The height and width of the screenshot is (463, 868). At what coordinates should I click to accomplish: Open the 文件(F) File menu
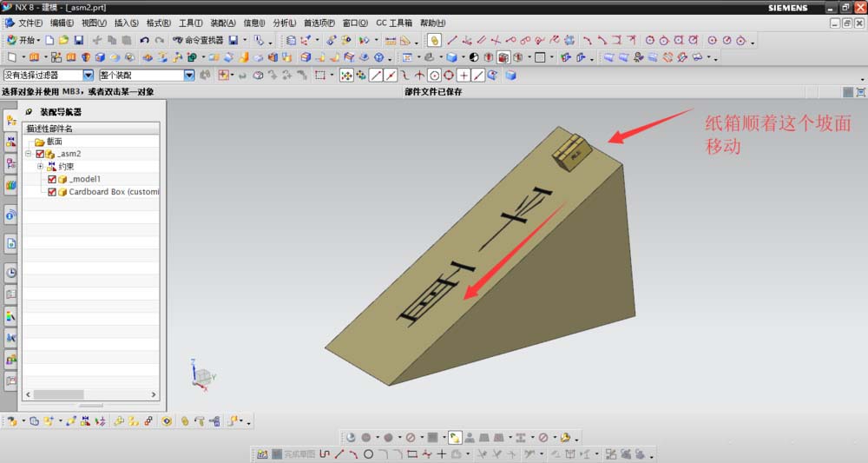[x=30, y=23]
